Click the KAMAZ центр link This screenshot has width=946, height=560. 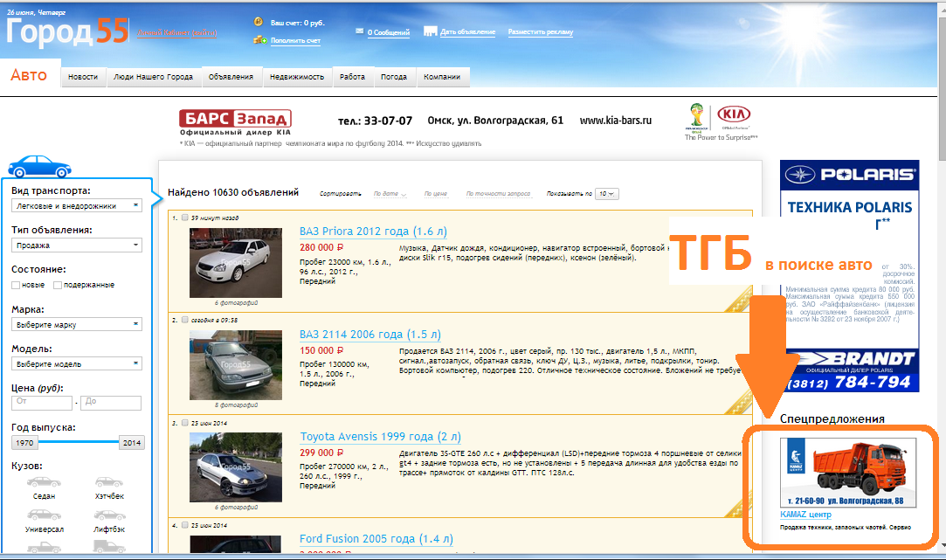pyautogui.click(x=805, y=515)
